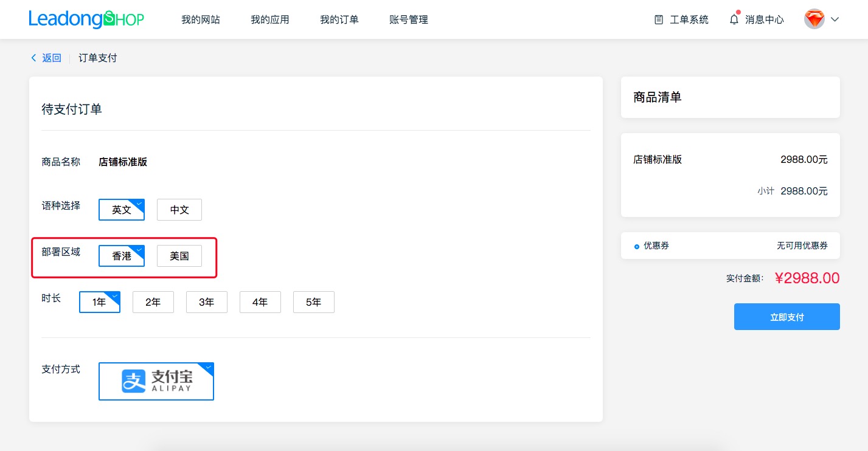
Task: Open the notification bell icon
Action: pyautogui.click(x=734, y=19)
